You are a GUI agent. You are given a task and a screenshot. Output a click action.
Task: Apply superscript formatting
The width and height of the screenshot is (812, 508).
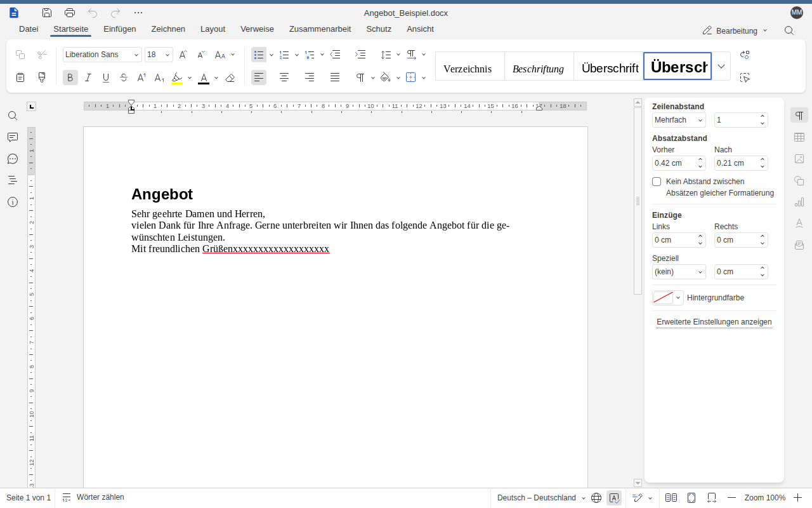141,77
